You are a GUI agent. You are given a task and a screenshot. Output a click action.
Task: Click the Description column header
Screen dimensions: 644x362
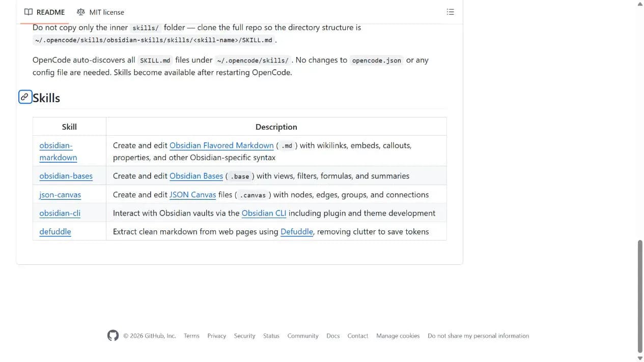[276, 127]
